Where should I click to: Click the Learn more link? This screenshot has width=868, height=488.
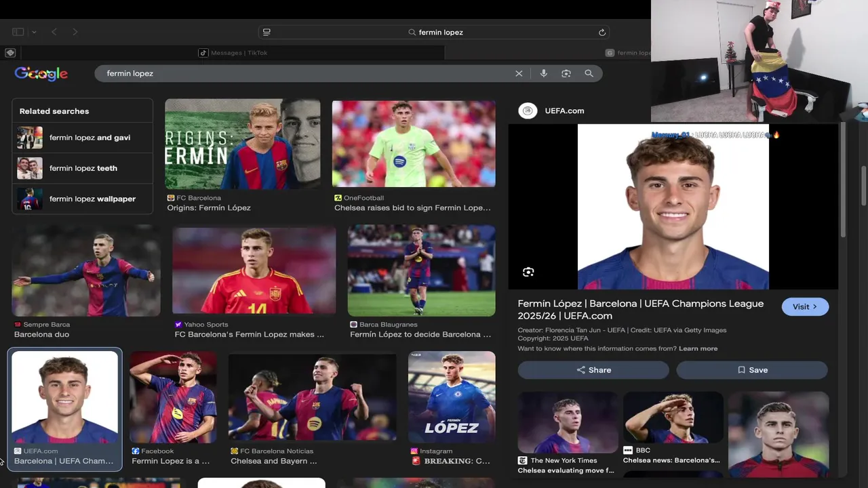click(698, 348)
